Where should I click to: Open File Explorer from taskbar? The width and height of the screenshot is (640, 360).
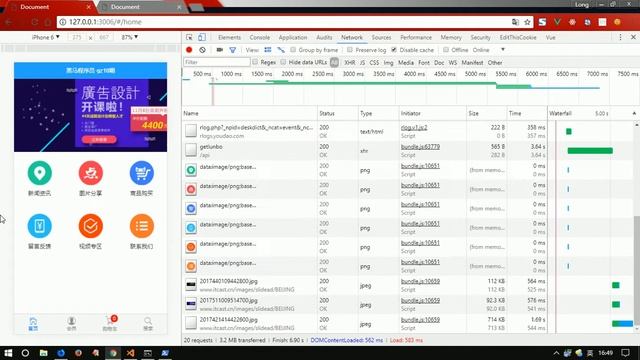[x=43, y=353]
